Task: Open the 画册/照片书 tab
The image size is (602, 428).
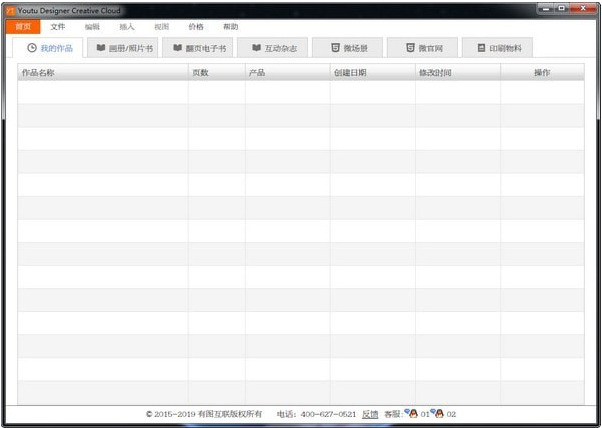Action: 123,48
